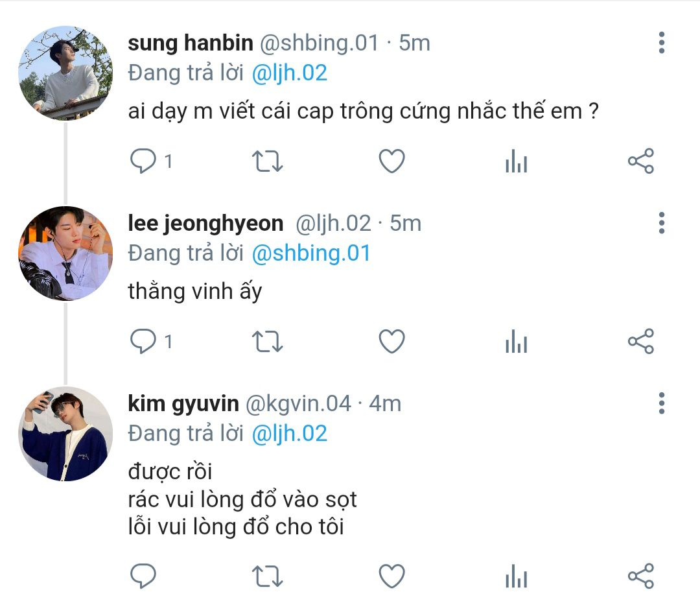View analytics for kim gyuvin's tweet
This screenshot has width=700, height=603.
point(517,576)
